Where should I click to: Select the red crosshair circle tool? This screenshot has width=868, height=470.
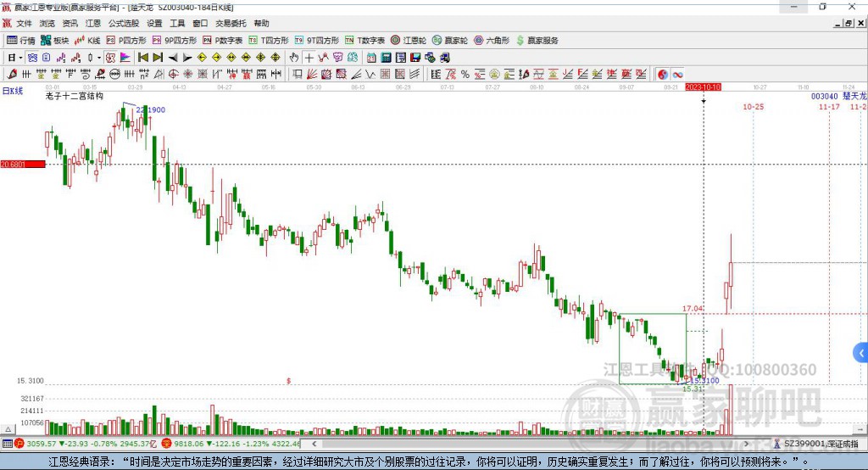click(x=173, y=75)
